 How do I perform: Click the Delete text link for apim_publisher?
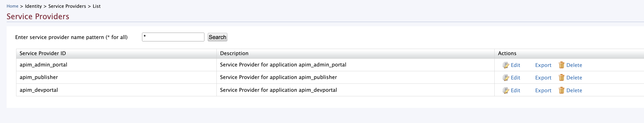(574, 78)
